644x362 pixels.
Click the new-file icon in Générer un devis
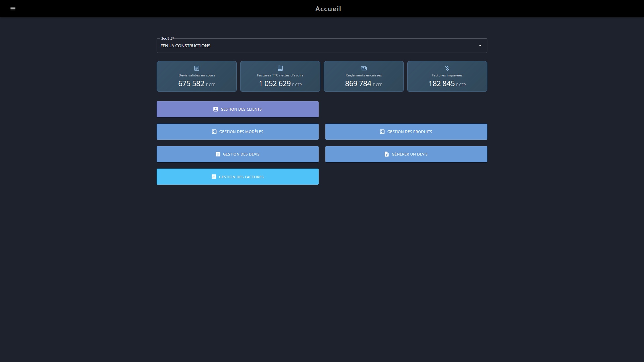tap(387, 154)
